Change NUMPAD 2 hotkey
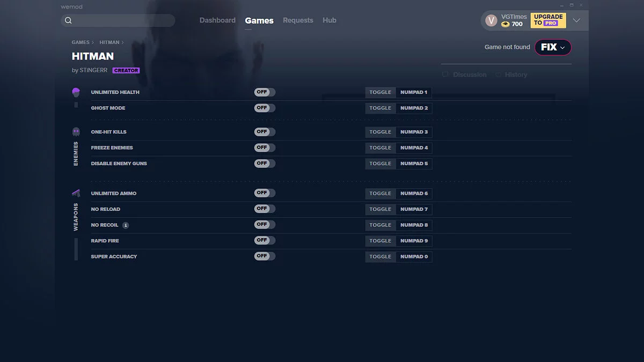This screenshot has height=362, width=644. (414, 108)
